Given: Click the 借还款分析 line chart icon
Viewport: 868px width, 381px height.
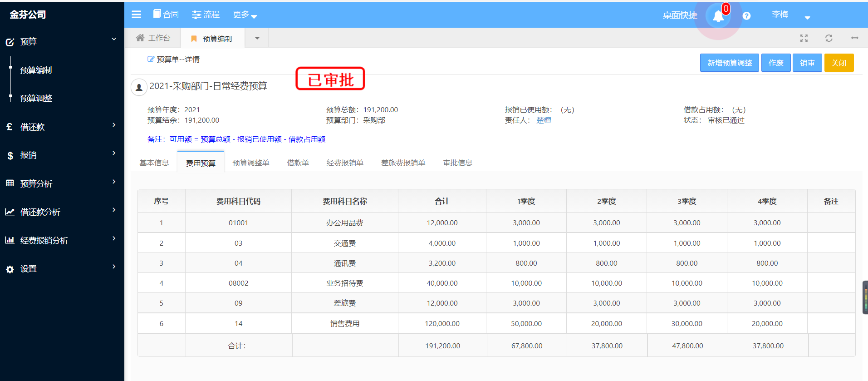Looking at the screenshot, I should [10, 212].
